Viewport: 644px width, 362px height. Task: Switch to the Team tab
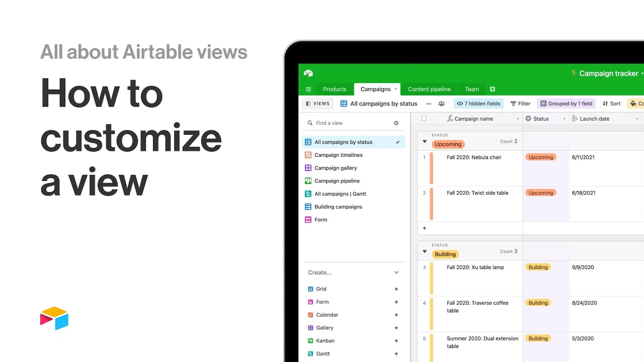point(472,89)
